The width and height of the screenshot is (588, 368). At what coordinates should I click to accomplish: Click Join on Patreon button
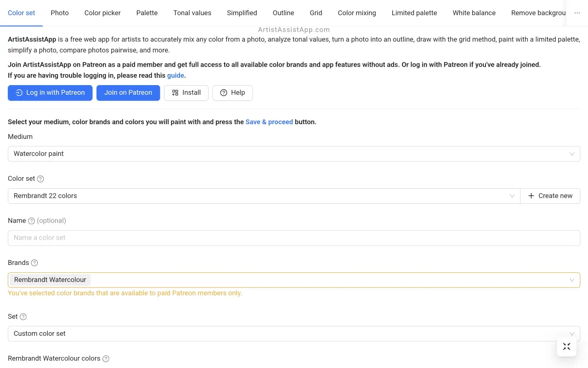tap(128, 92)
